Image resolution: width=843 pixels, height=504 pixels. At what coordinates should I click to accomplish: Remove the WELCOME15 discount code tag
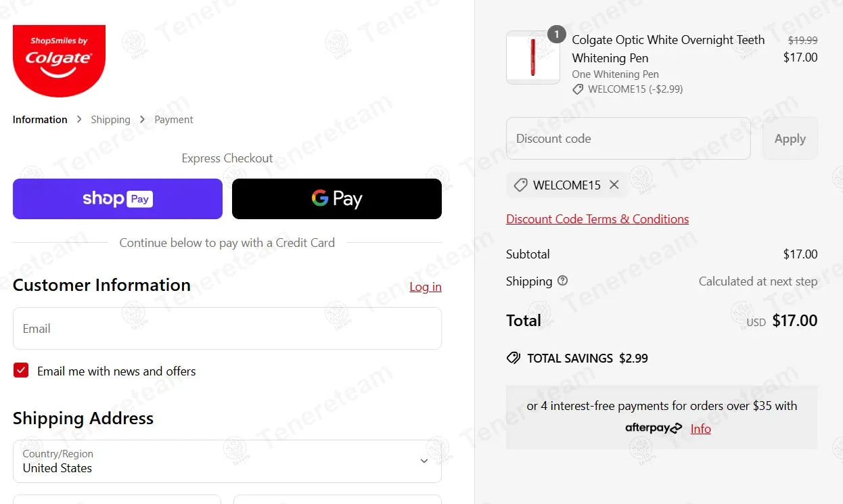614,185
